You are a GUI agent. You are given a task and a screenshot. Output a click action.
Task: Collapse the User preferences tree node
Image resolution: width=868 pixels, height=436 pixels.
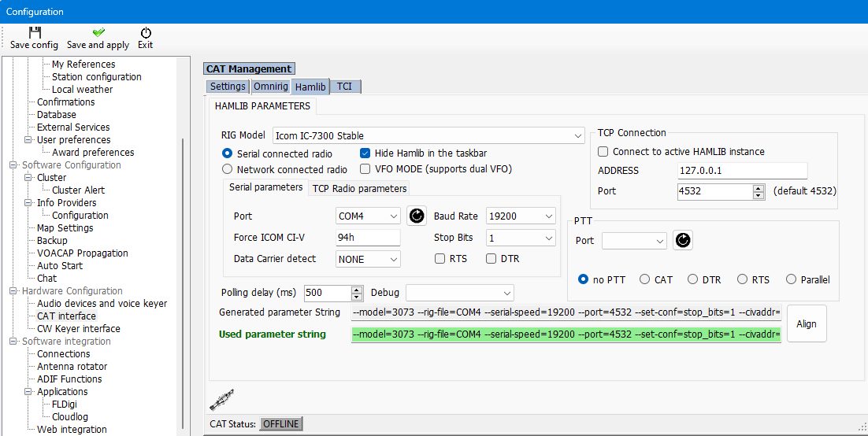(x=27, y=140)
